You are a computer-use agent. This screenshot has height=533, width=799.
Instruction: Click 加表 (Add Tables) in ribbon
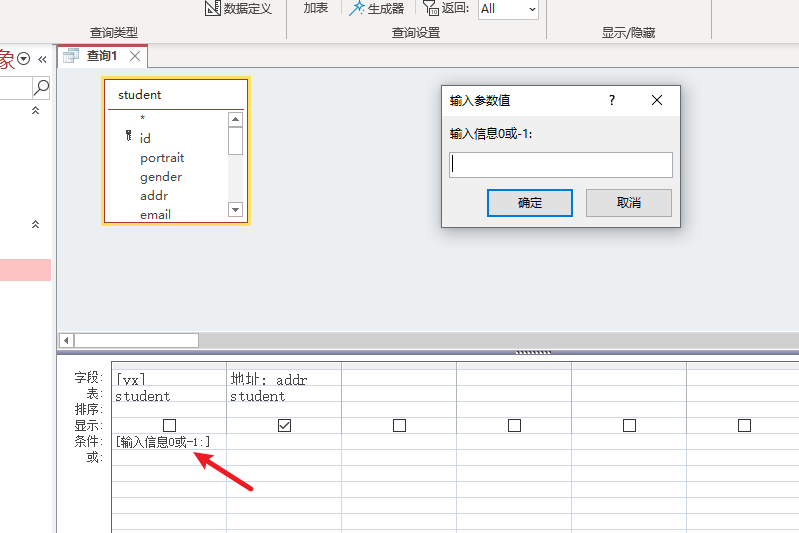[x=315, y=8]
